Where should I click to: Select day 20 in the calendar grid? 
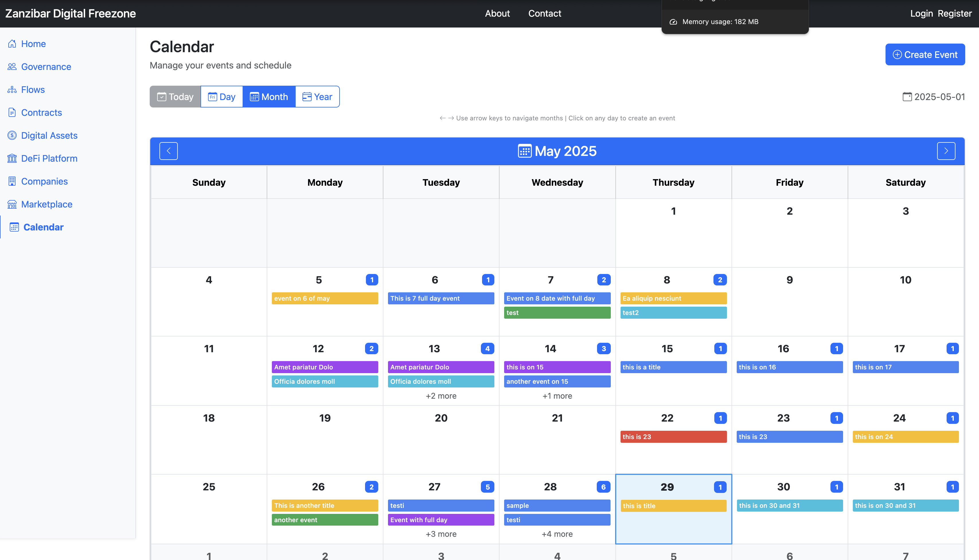441,440
